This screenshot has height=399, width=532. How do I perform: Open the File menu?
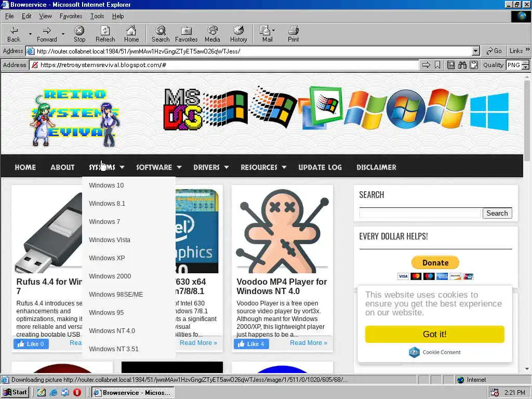tap(9, 16)
